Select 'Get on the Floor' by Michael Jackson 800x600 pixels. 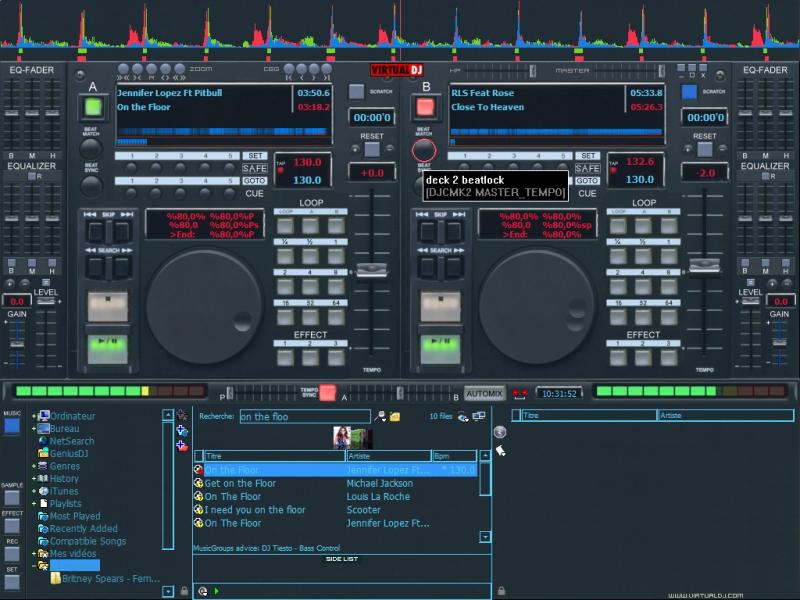point(240,483)
